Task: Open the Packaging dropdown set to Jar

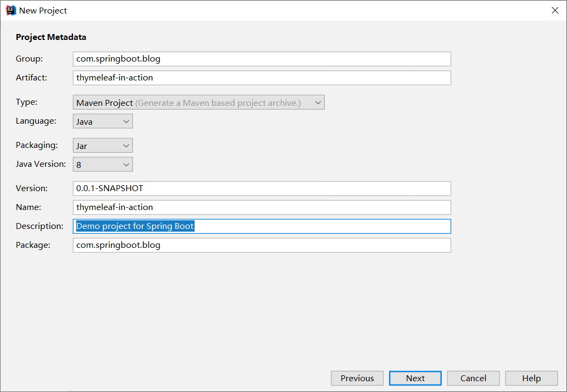Action: 103,145
